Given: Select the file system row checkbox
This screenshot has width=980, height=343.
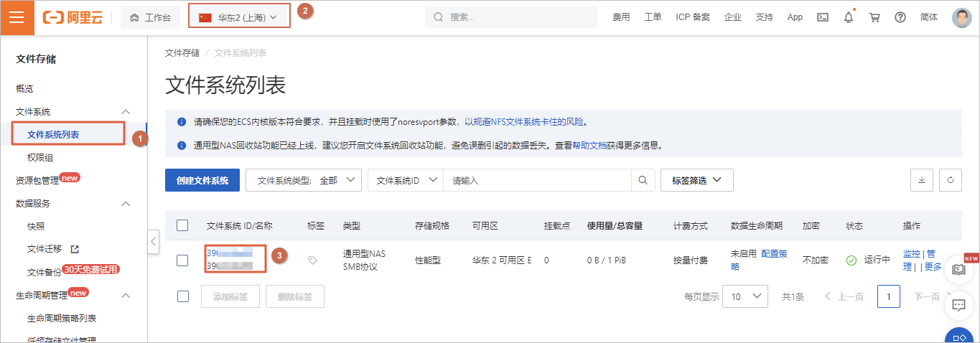Looking at the screenshot, I should click(x=182, y=260).
